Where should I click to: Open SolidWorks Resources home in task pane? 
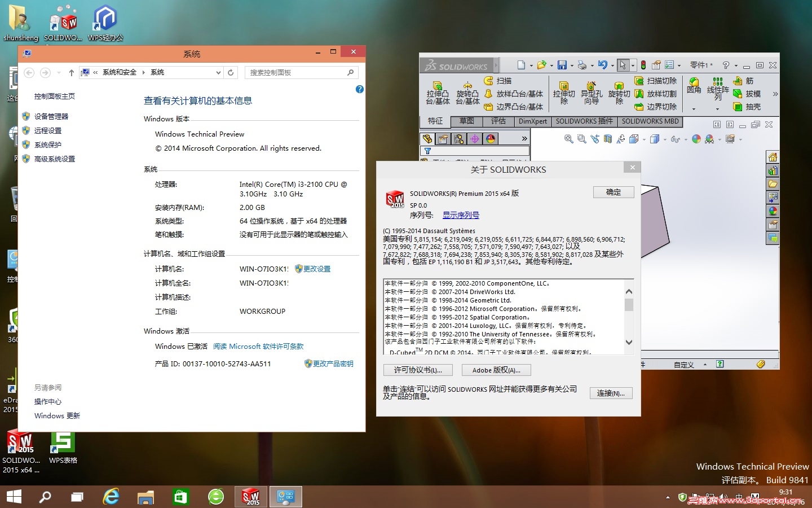click(x=773, y=157)
